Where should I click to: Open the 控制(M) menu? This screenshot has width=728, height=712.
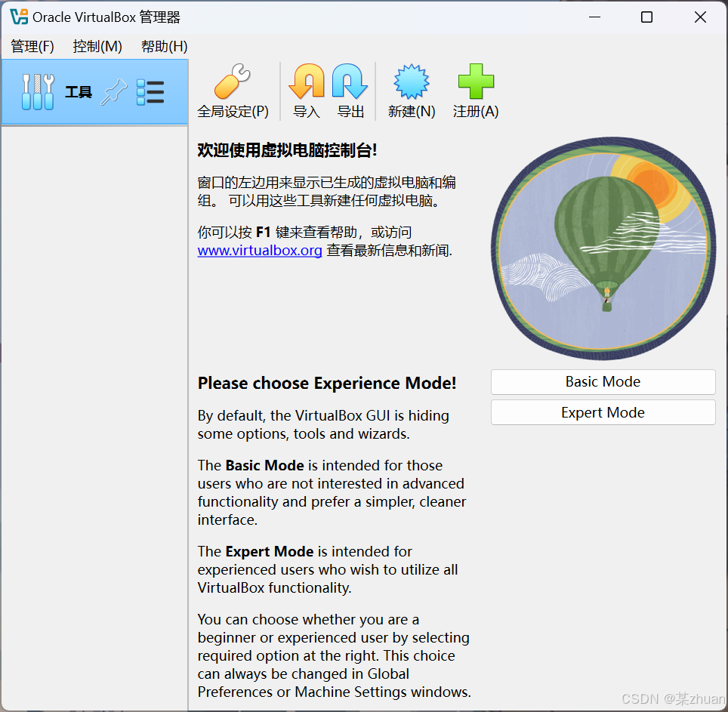coord(97,46)
